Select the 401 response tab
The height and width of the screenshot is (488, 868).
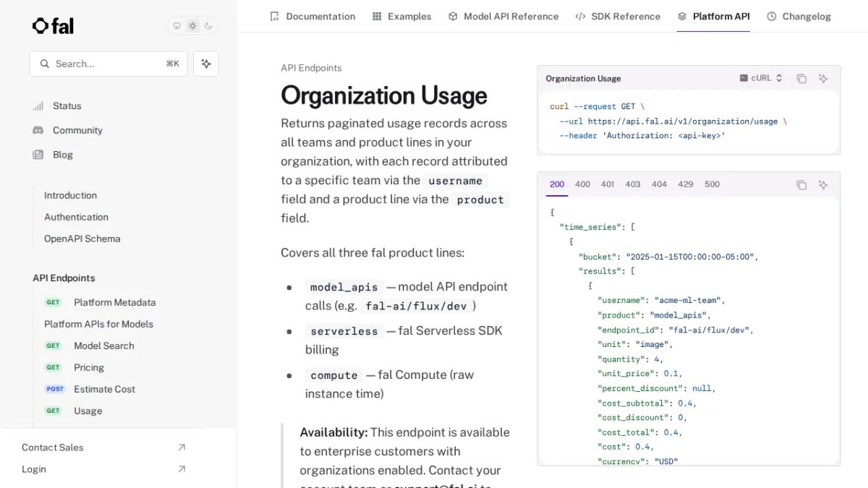pyautogui.click(x=608, y=184)
